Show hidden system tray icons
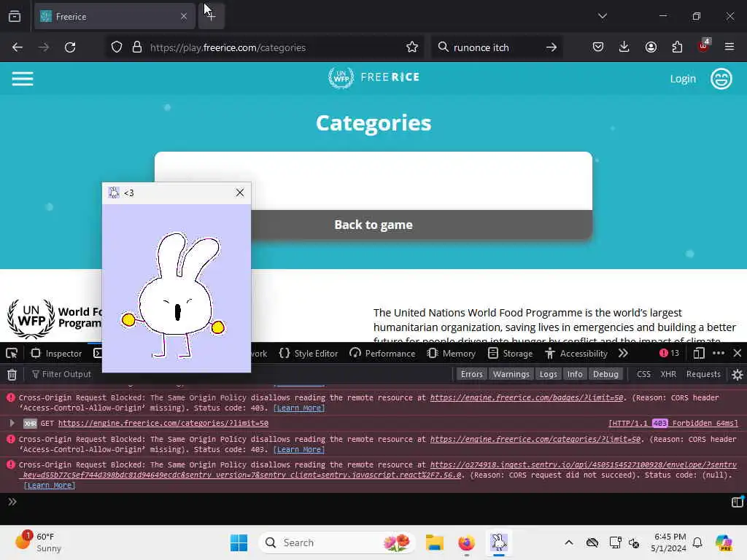Screen dimensions: 747x560 569,542
